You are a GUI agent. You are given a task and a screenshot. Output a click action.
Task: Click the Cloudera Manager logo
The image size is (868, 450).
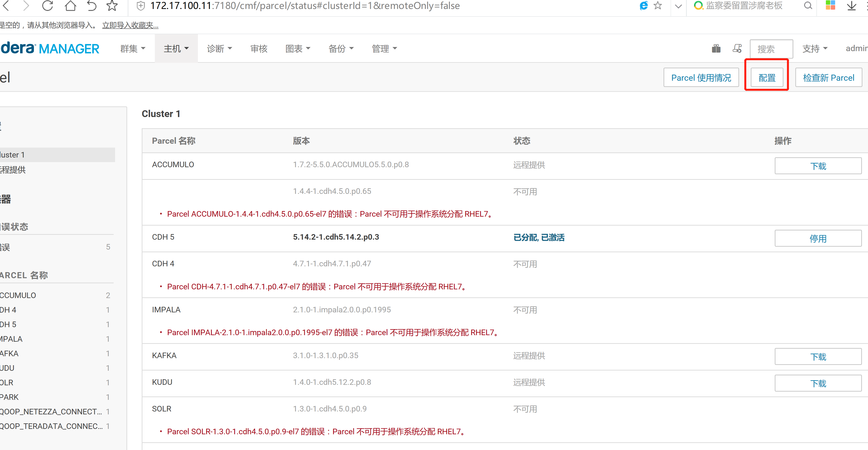pos(50,48)
